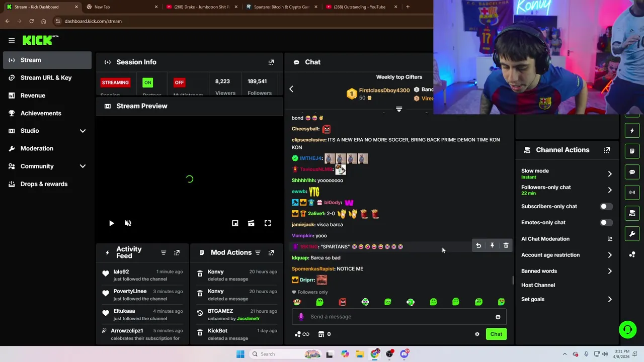Reload the dashboard page
The image size is (644, 362).
31,21
